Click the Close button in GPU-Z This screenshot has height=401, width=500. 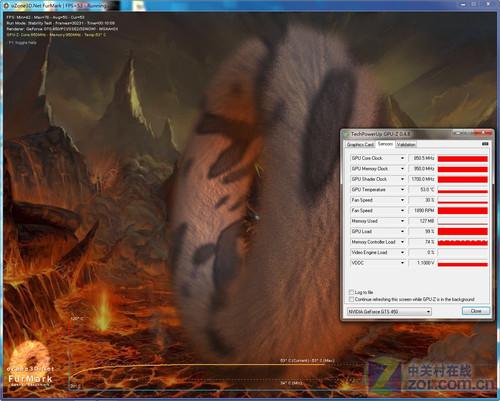(x=476, y=311)
